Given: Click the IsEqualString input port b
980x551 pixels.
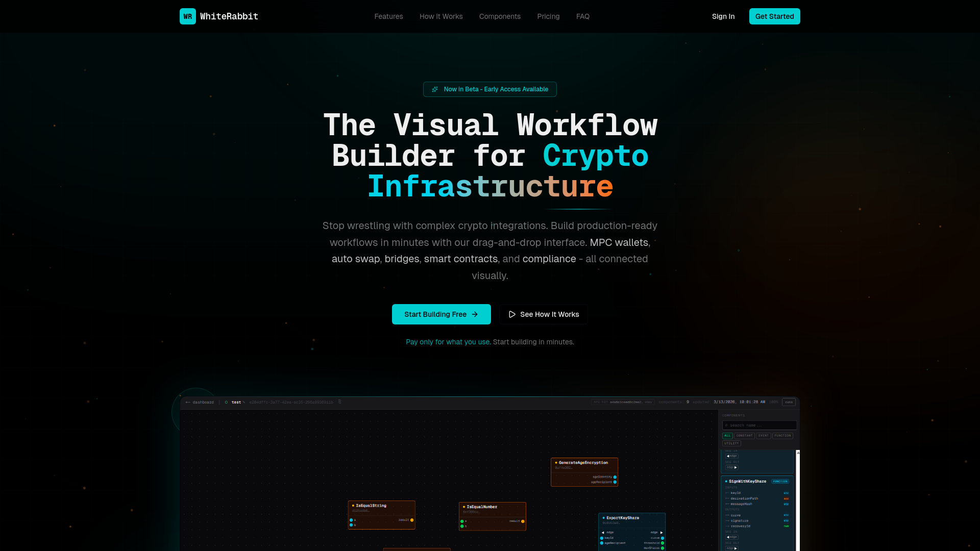Looking at the screenshot, I should point(351,525).
